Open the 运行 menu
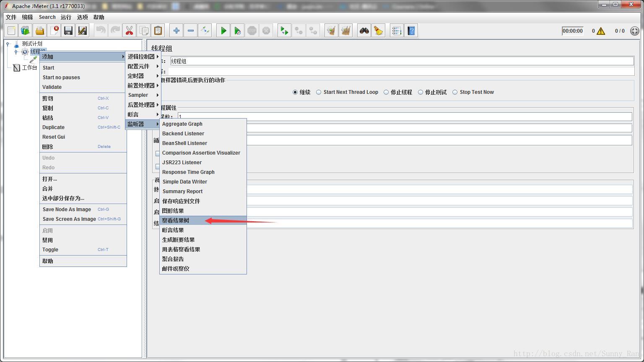 pyautogui.click(x=66, y=17)
